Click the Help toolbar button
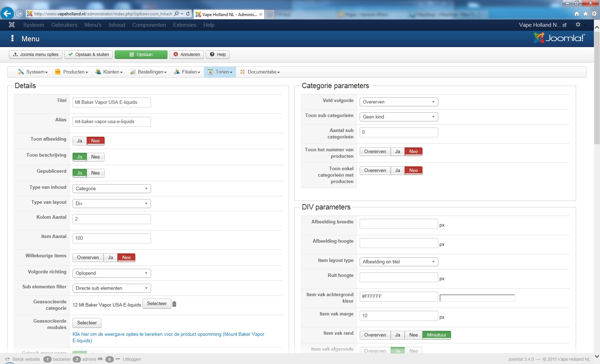Image resolution: width=600 pixels, height=364 pixels. (218, 55)
